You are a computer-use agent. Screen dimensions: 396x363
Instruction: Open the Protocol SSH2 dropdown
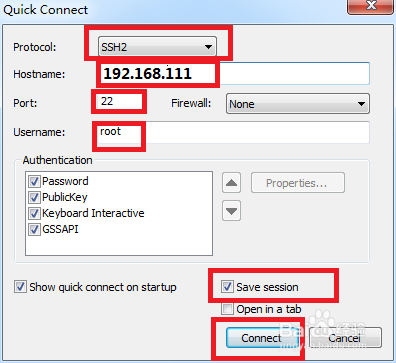click(157, 47)
